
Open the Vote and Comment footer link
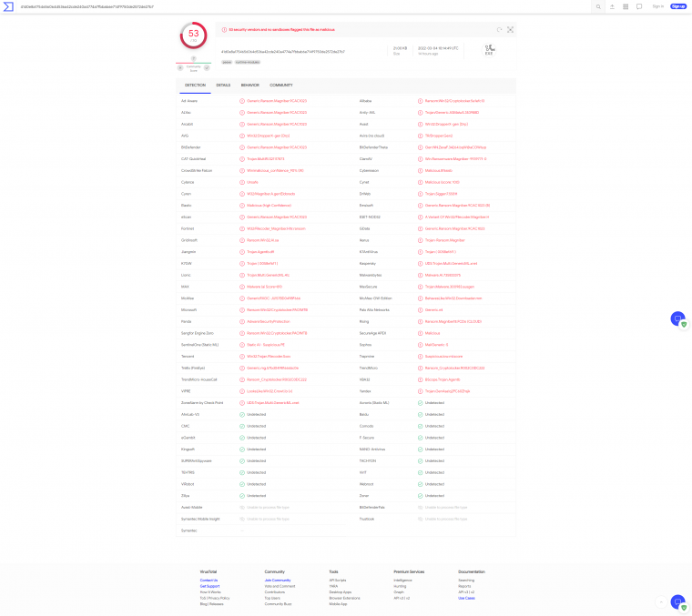click(280, 587)
